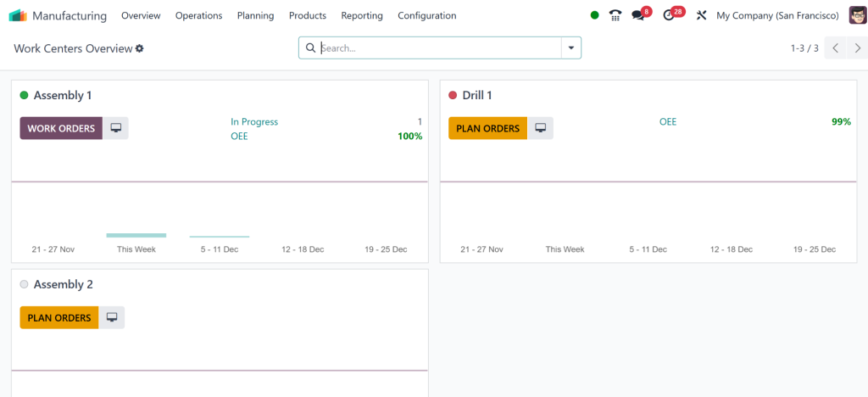This screenshot has height=397, width=868.
Task: Open the Overview menu
Action: pos(142,15)
